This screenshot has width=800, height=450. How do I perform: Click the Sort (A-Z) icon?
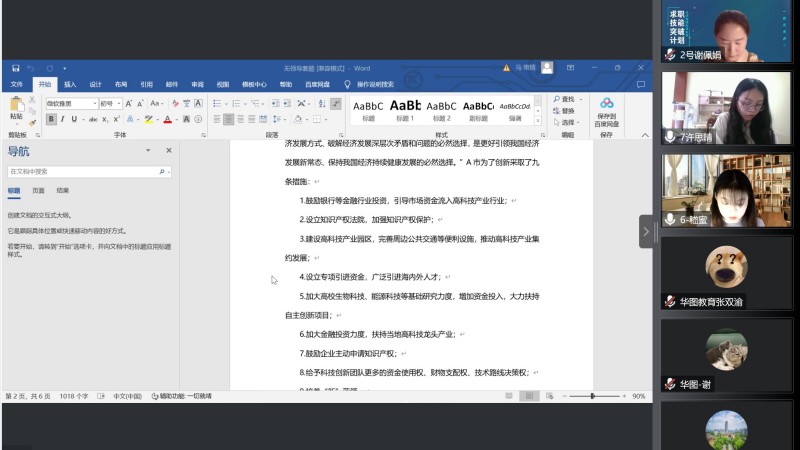tap(322, 104)
